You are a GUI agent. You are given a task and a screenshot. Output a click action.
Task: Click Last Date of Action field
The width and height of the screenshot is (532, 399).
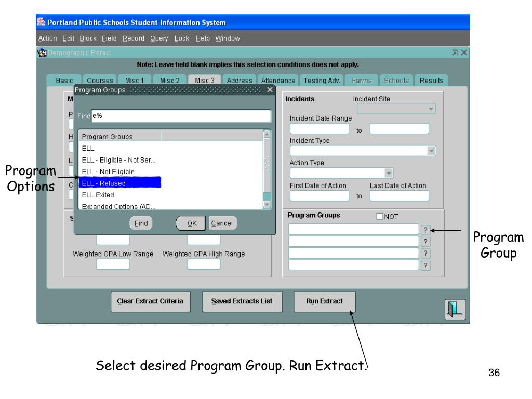coord(399,196)
